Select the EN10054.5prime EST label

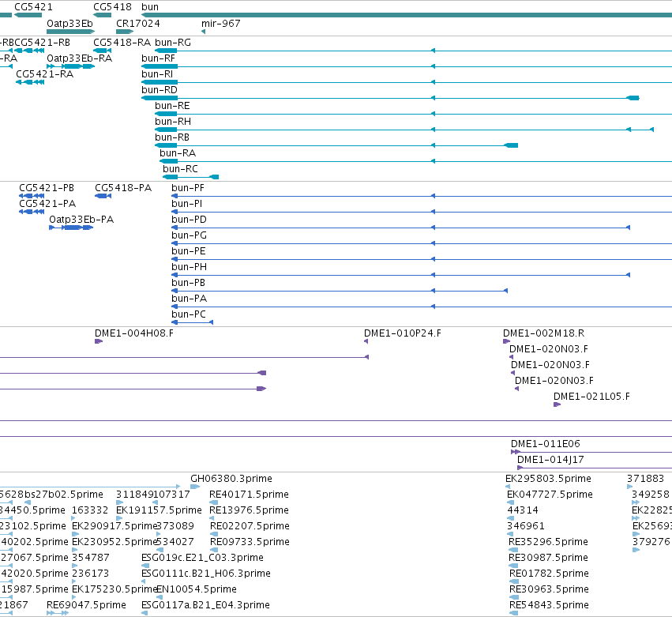(x=197, y=589)
